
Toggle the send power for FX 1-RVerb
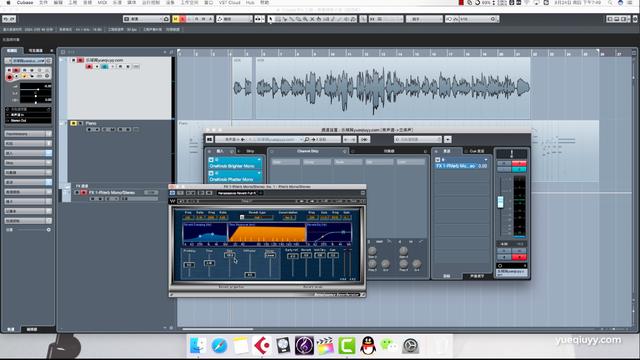(x=438, y=160)
